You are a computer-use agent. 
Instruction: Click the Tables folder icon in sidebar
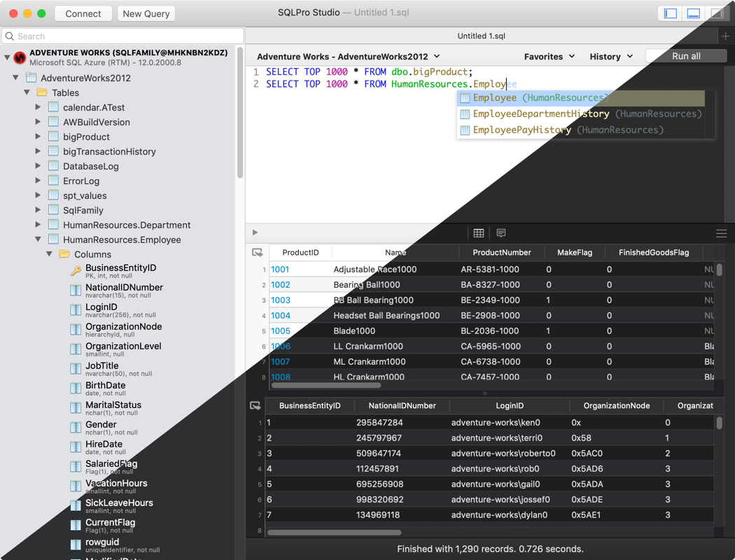coord(42,92)
